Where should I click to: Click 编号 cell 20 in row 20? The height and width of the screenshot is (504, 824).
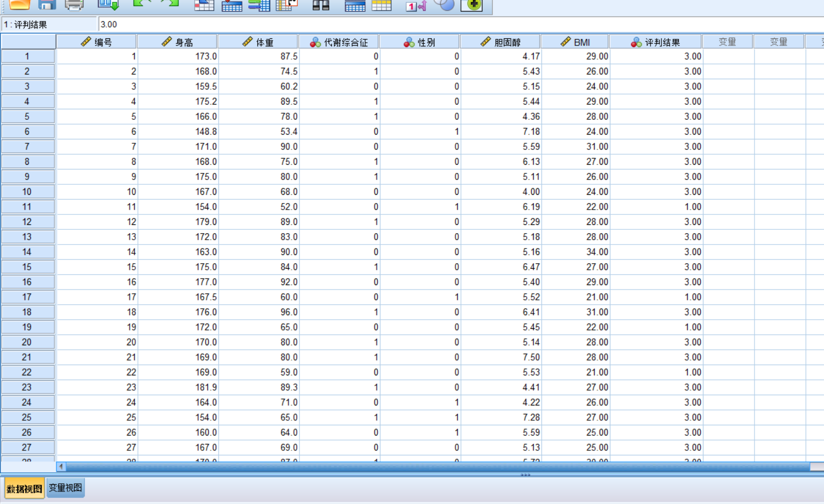97,342
